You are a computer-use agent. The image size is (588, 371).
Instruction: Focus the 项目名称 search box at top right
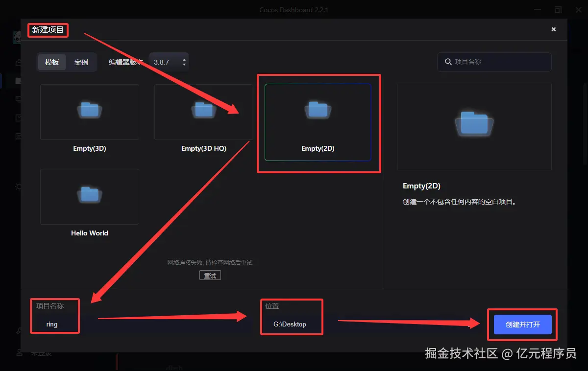(x=494, y=62)
